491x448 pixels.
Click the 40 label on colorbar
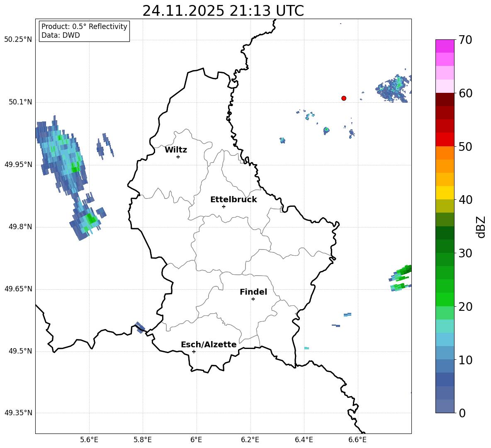(x=465, y=200)
